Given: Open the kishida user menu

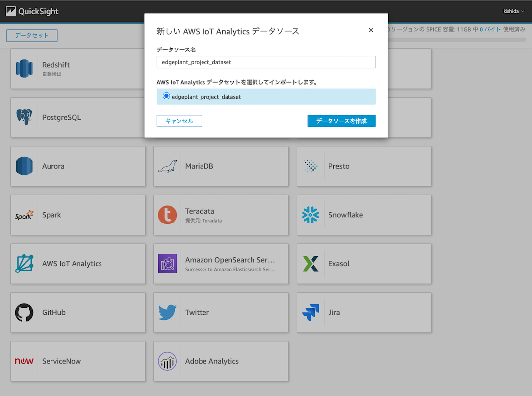Looking at the screenshot, I should click(514, 11).
